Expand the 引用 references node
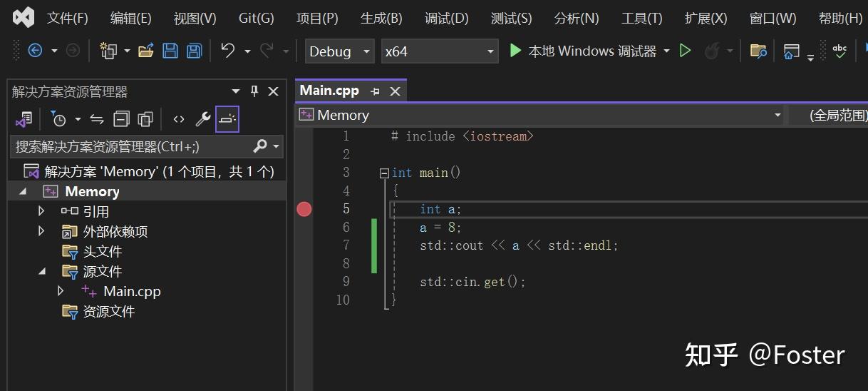Viewport: 868px width, 391px height. 41,211
